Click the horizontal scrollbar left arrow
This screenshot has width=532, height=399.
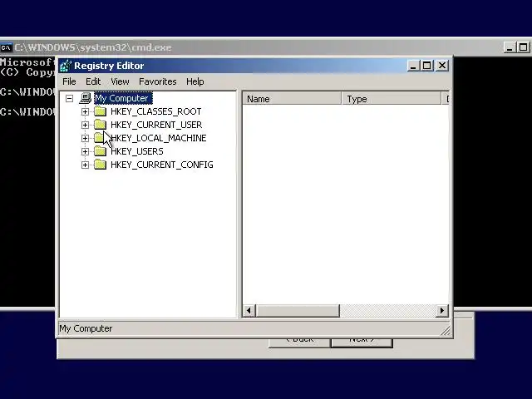pyautogui.click(x=249, y=310)
